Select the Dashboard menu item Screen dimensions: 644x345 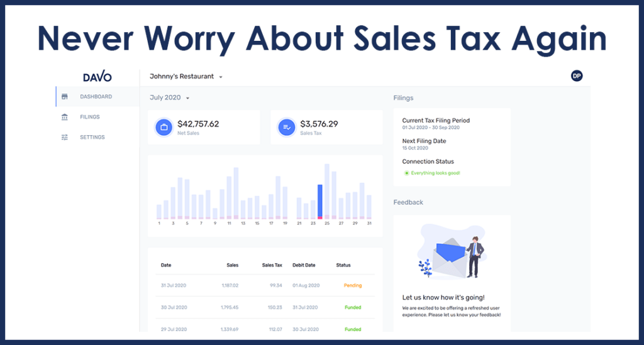pos(96,97)
